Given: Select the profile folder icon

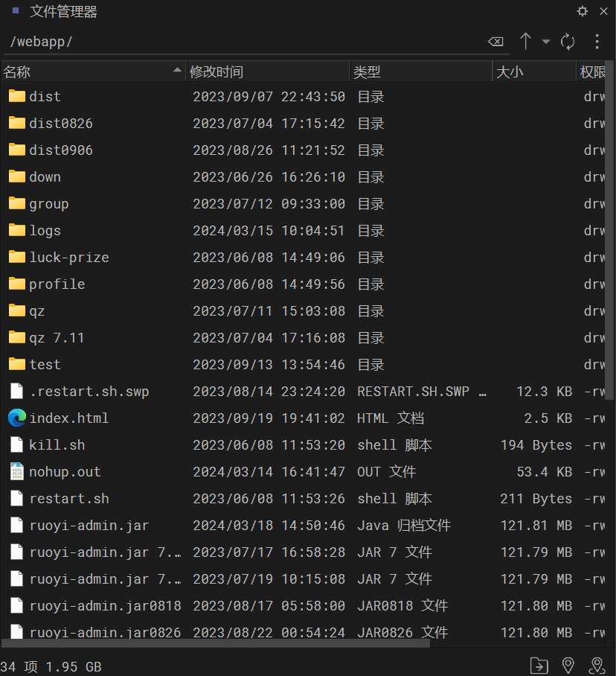Looking at the screenshot, I should tap(17, 284).
